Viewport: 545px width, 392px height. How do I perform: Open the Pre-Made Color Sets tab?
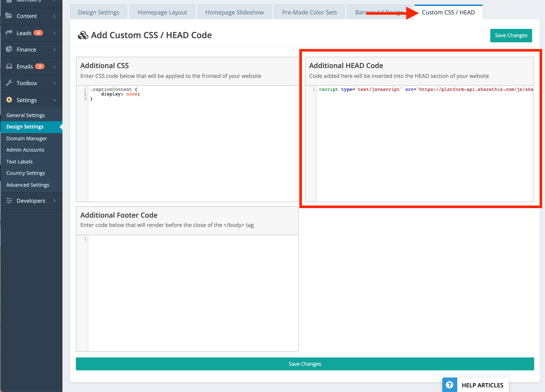[x=309, y=12]
